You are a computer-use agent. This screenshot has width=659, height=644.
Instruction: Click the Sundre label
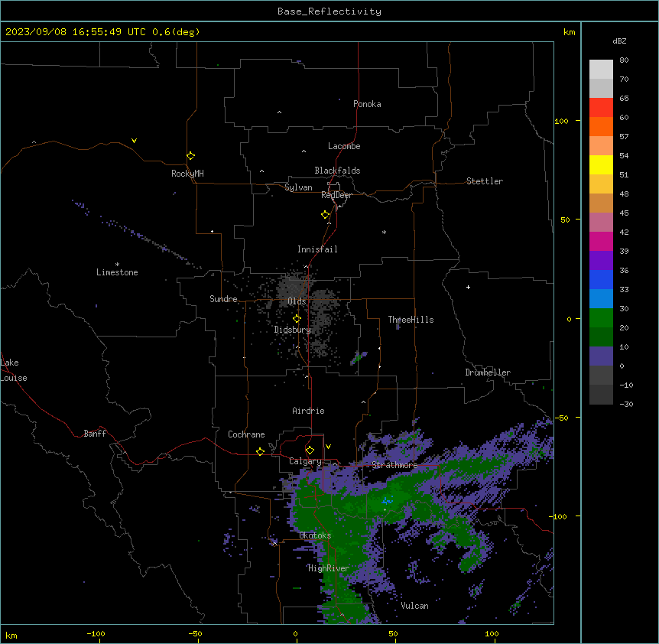(x=223, y=299)
